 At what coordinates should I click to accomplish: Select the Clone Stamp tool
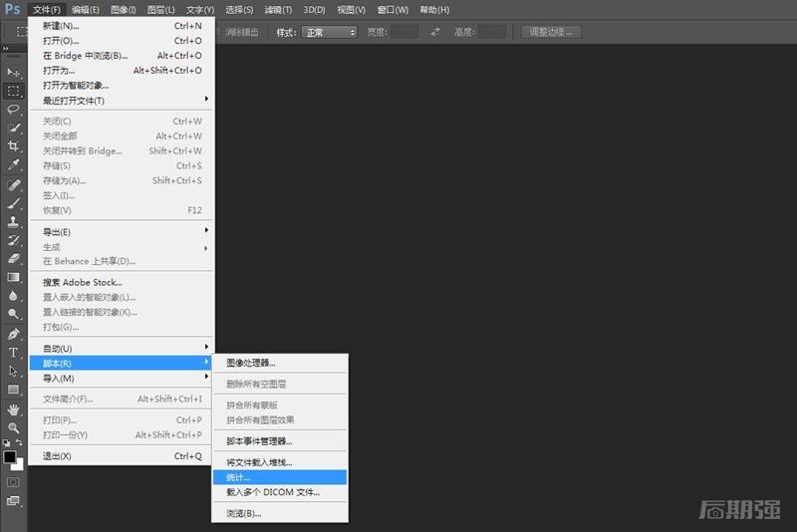(13, 221)
